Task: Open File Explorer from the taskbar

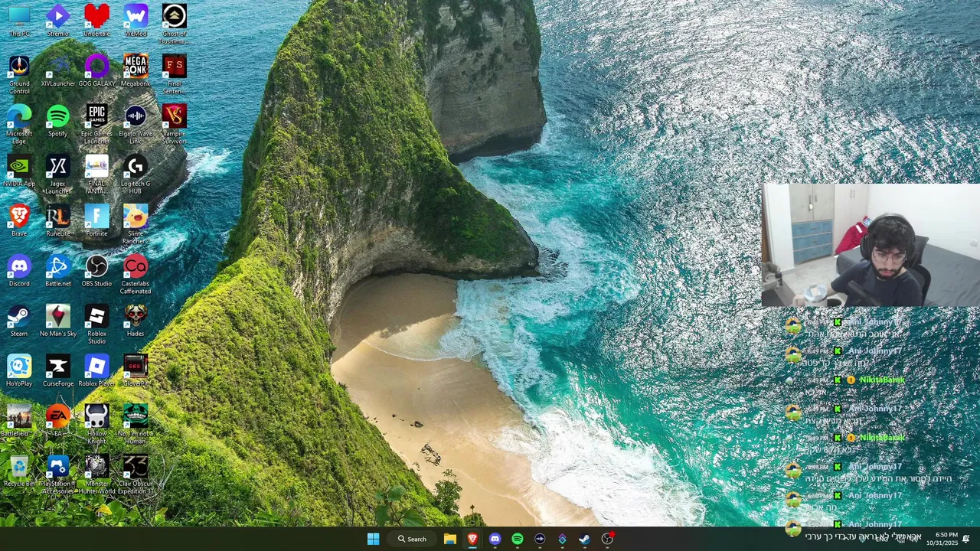Action: coord(450,539)
